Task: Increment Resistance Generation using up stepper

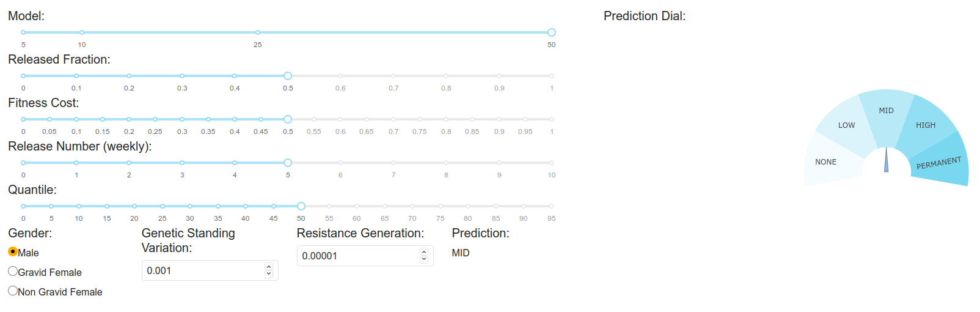Action: 424,252
